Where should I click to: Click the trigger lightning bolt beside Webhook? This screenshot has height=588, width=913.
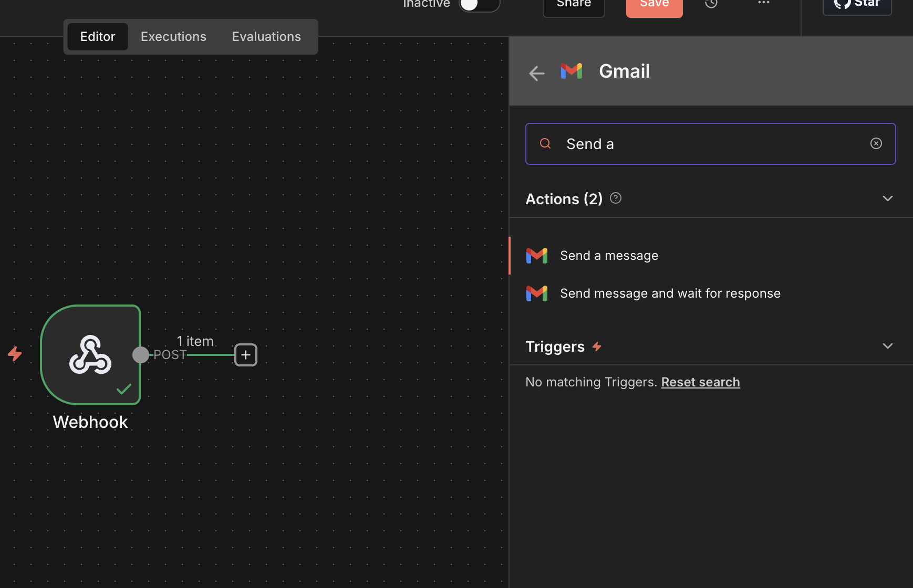[x=15, y=354]
